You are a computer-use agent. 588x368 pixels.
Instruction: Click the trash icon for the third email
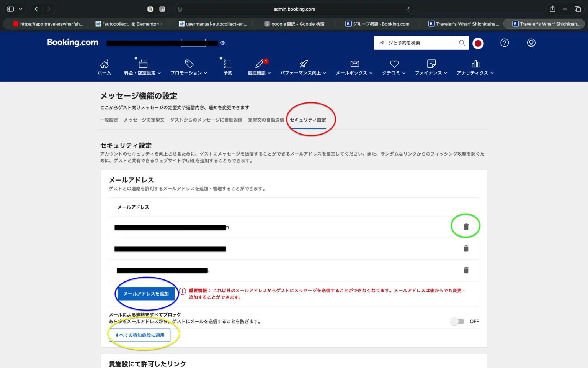[x=466, y=270]
